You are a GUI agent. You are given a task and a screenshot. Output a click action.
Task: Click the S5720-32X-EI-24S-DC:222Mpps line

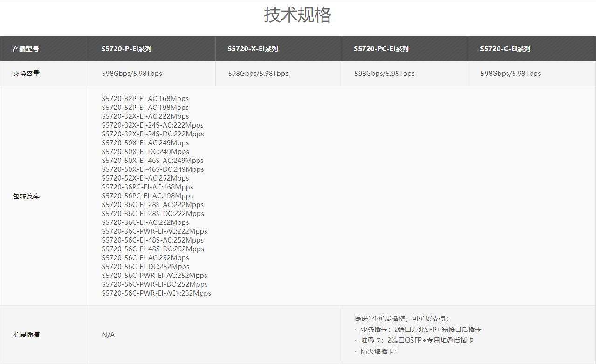pyautogui.click(x=153, y=134)
